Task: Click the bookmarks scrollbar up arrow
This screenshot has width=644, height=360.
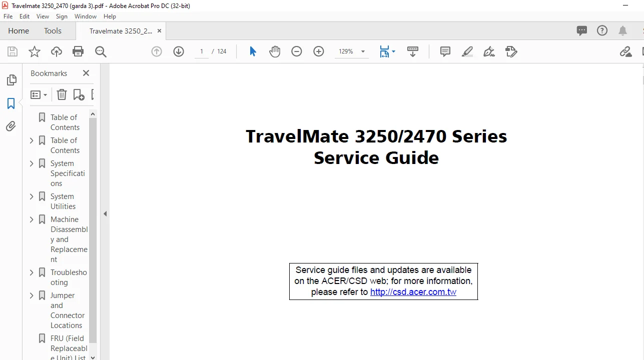Action: (93, 114)
